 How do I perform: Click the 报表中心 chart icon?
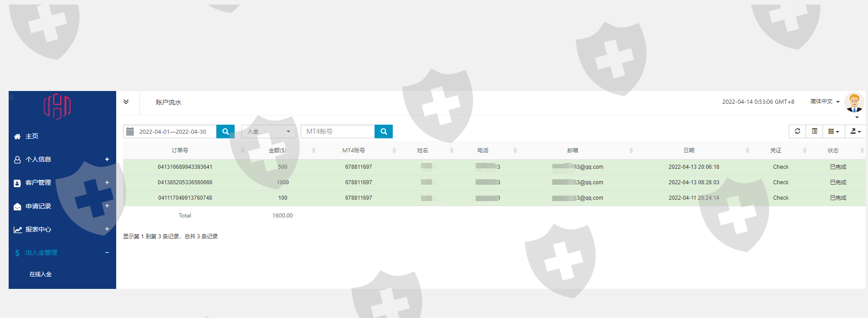(x=18, y=230)
